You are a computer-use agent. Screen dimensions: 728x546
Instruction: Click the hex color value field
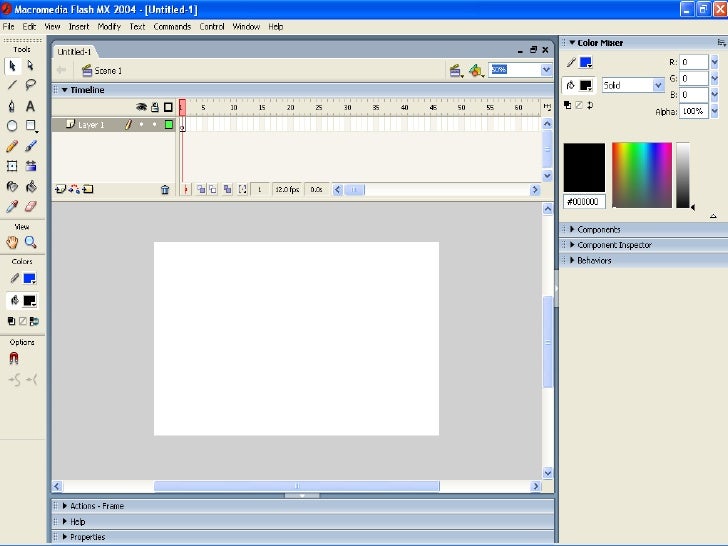click(583, 201)
